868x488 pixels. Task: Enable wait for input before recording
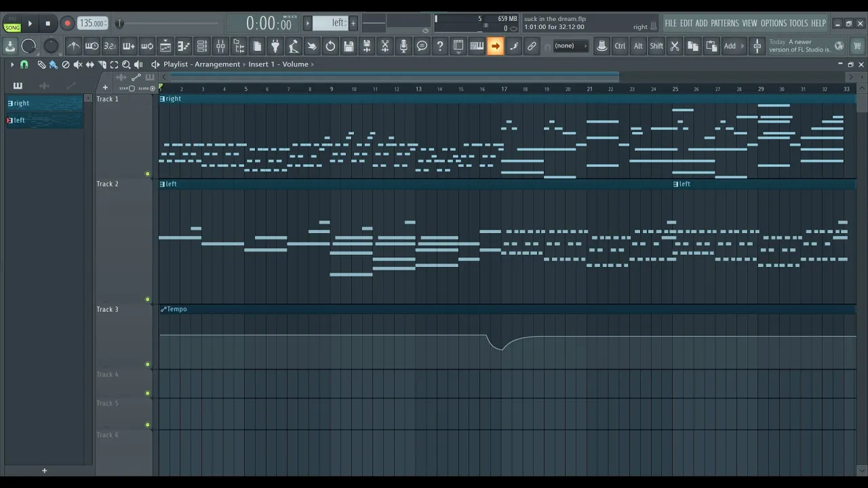pos(92,46)
